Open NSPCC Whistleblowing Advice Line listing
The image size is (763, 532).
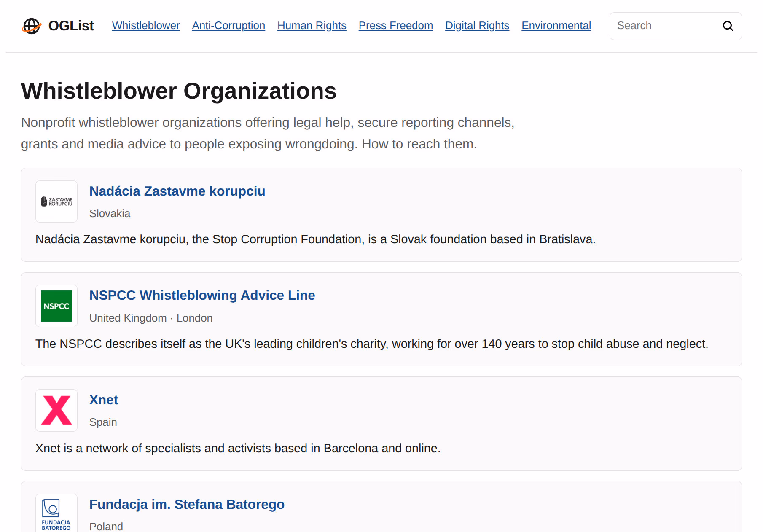point(202,295)
